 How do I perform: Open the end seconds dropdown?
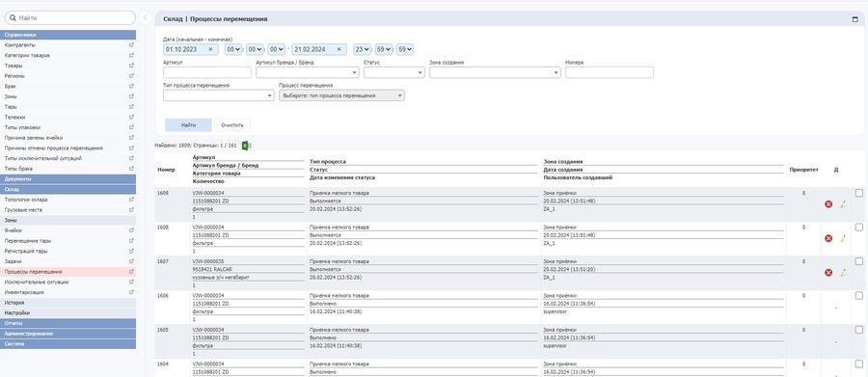click(405, 49)
